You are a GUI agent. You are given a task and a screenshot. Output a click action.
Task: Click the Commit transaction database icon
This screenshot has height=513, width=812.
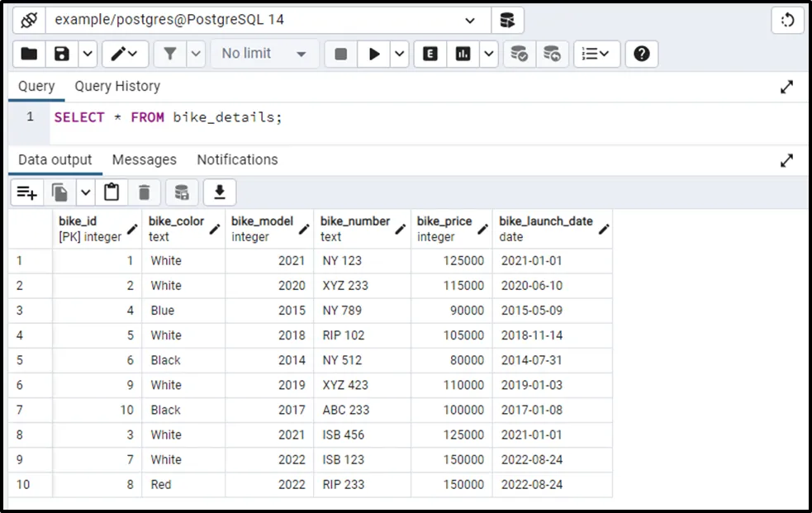(519, 54)
